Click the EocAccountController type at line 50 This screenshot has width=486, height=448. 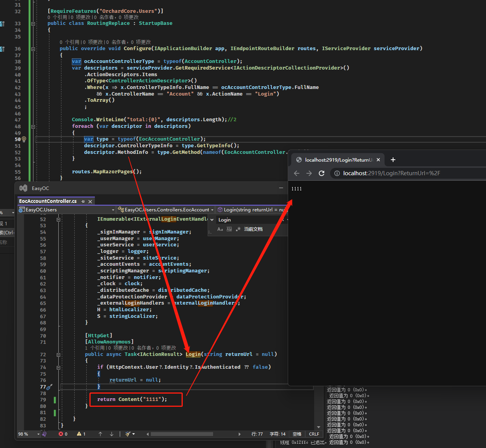click(170, 139)
